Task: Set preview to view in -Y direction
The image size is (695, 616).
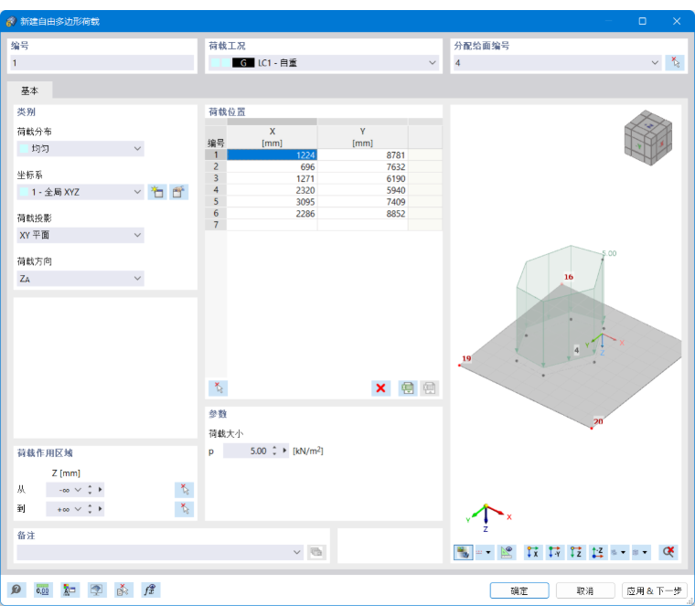Action: pyautogui.click(x=554, y=552)
